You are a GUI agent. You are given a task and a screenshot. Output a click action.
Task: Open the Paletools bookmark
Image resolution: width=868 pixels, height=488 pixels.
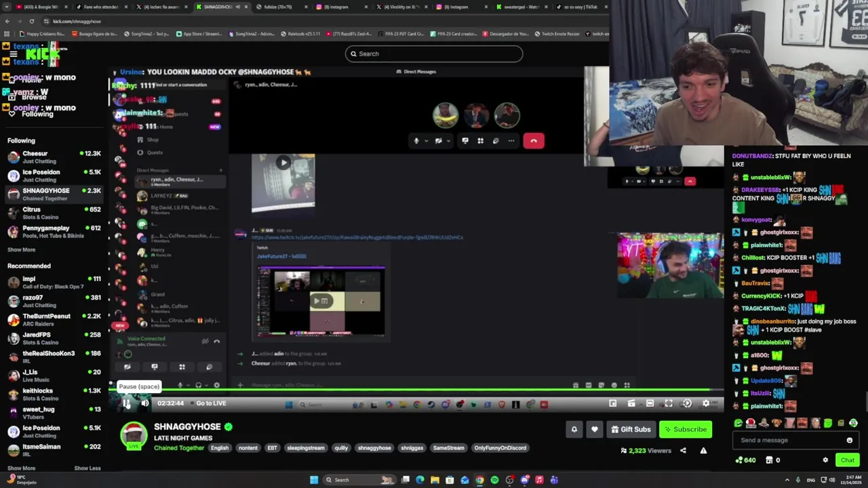pos(300,34)
